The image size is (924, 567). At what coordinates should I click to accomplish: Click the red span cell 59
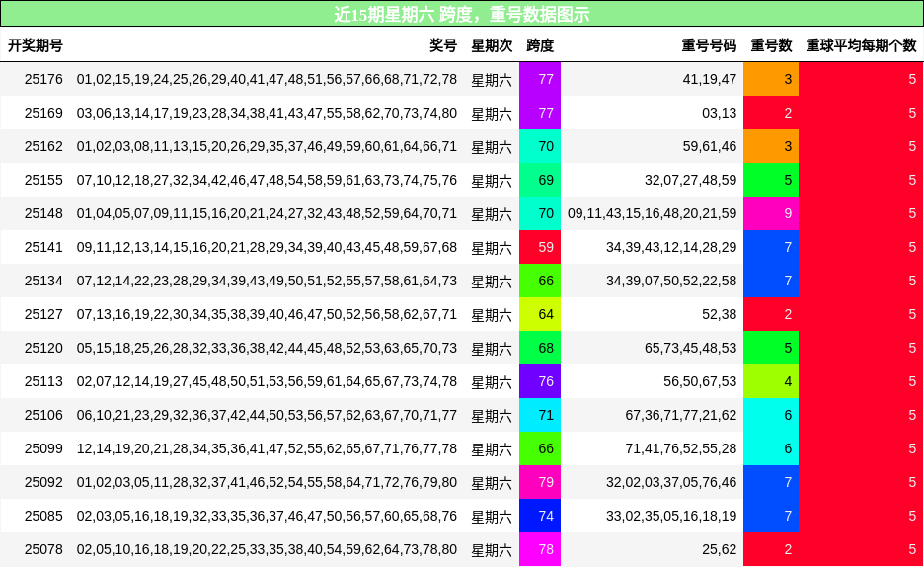[540, 247]
